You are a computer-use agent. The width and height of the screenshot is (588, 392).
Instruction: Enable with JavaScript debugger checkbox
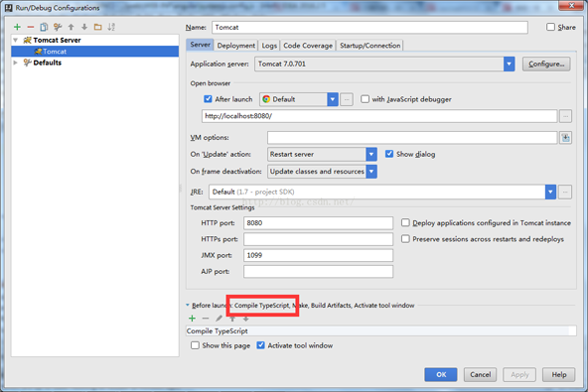[x=365, y=99]
